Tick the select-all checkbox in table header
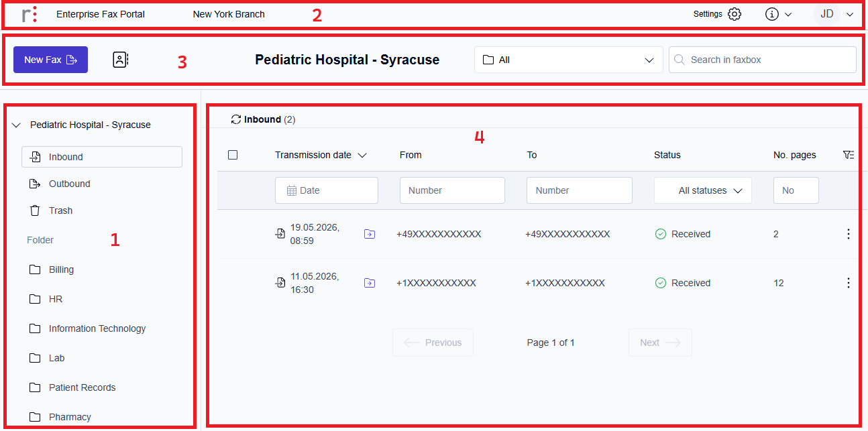Viewport: 868px width, 431px height. coord(233,155)
